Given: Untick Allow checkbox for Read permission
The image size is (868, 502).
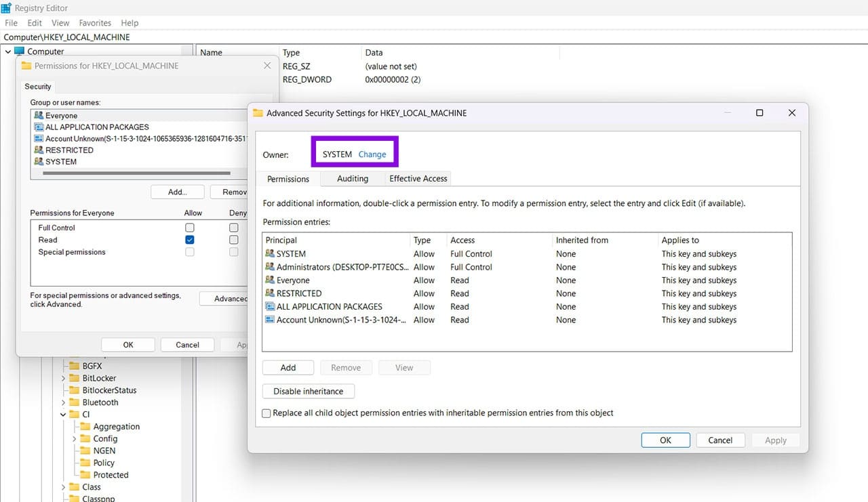Looking at the screenshot, I should 190,240.
